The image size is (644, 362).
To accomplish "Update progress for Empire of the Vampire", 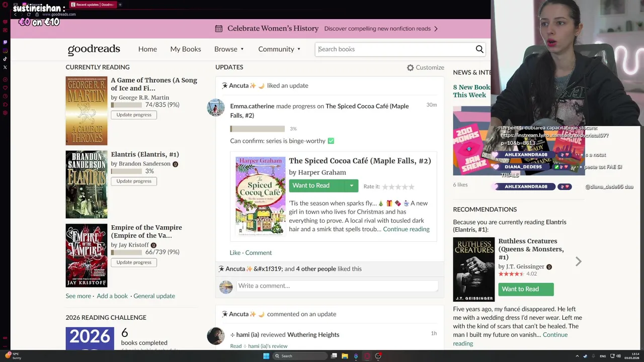I will (134, 262).
